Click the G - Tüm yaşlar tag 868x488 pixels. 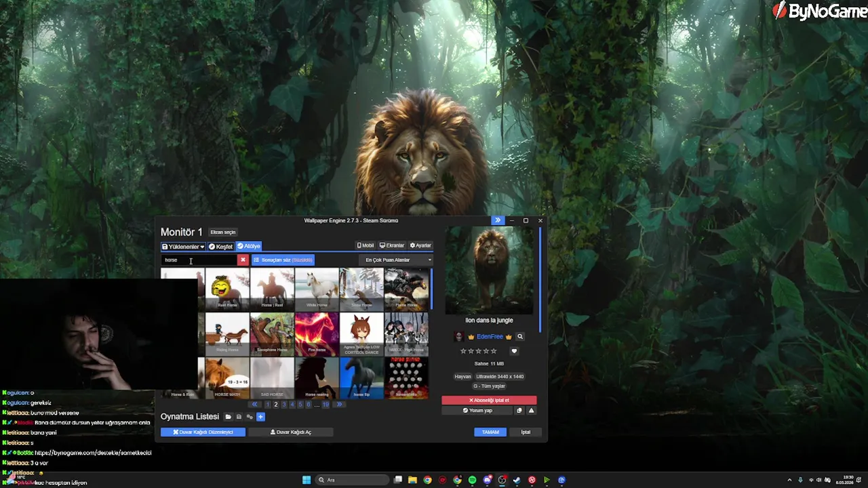coord(489,386)
